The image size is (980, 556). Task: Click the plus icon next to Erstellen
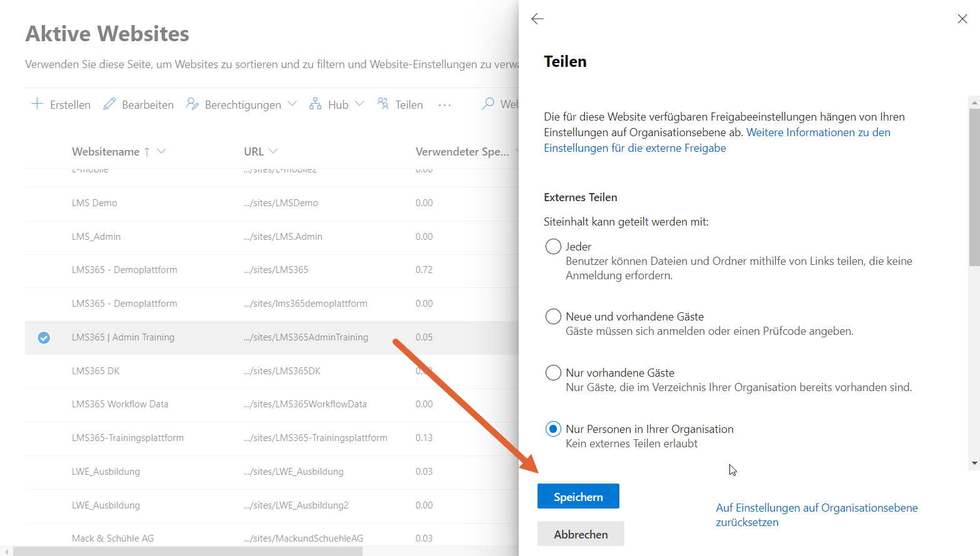click(37, 104)
